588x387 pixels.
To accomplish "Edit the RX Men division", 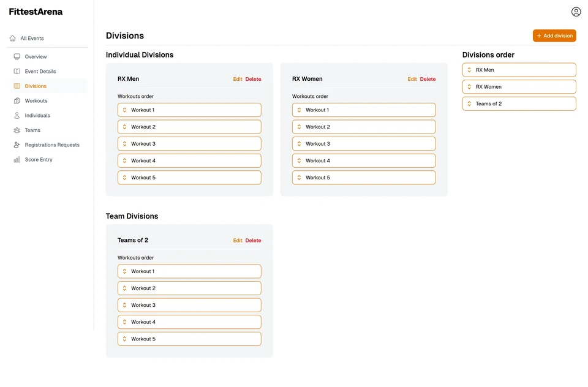I will [238, 80].
